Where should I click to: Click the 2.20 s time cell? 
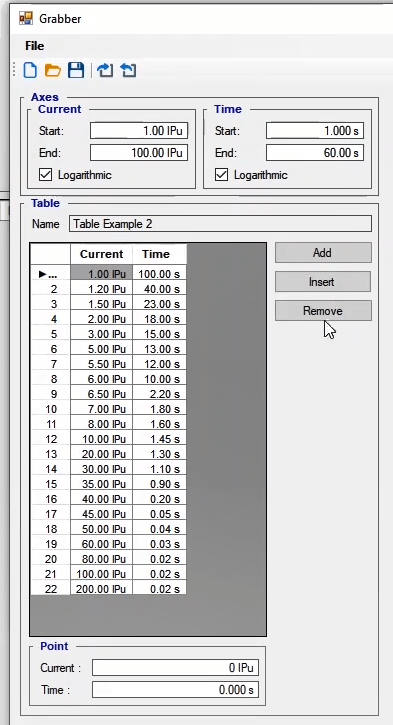click(160, 394)
